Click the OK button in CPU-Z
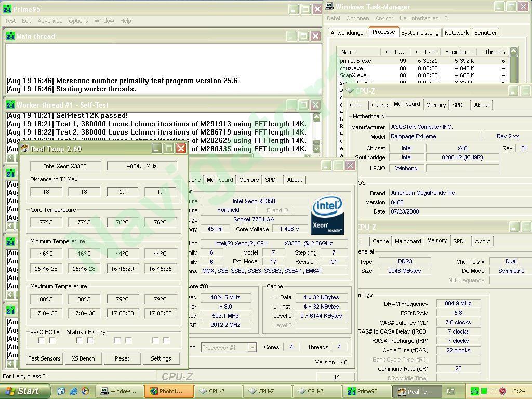The image size is (532, 399). (x=336, y=377)
